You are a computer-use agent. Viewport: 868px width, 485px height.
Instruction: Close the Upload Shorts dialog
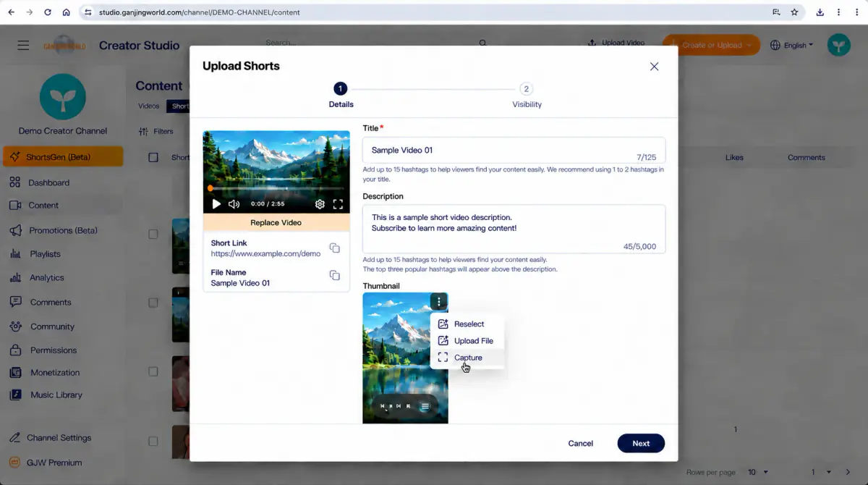click(x=654, y=66)
